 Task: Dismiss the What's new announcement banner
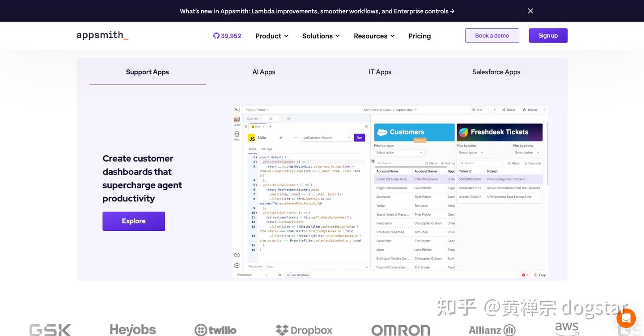530,11
